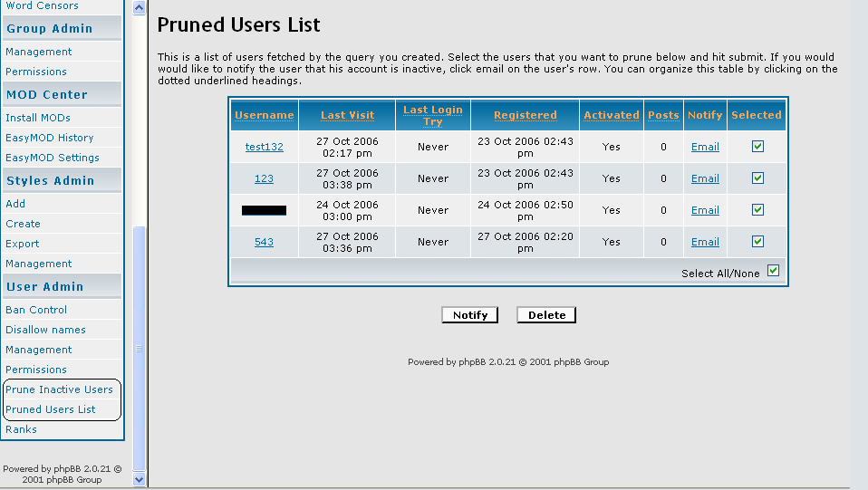Toggle the Select All/None checkbox

773,271
